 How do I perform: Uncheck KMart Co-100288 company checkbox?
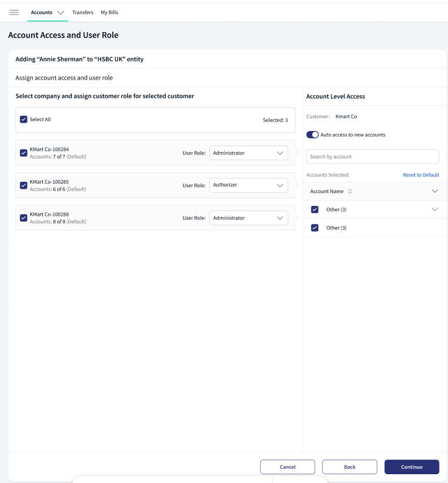click(x=23, y=218)
